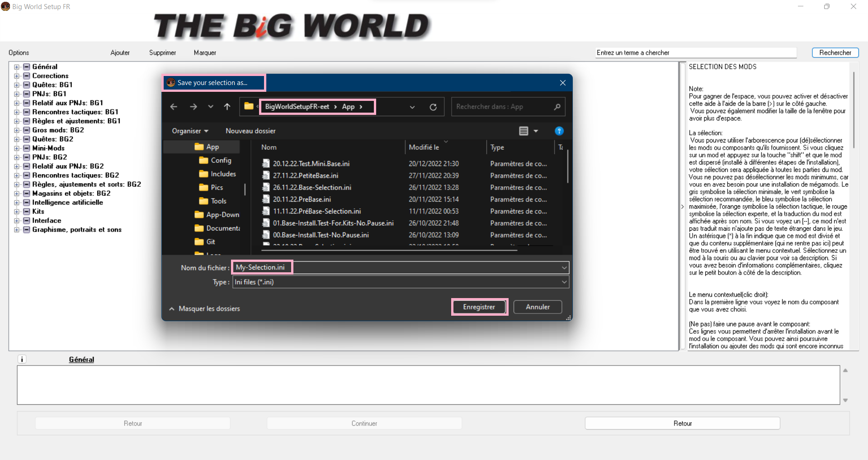Expand Graphisme, portraits et sons node
The height and width of the screenshot is (460, 868).
click(17, 230)
